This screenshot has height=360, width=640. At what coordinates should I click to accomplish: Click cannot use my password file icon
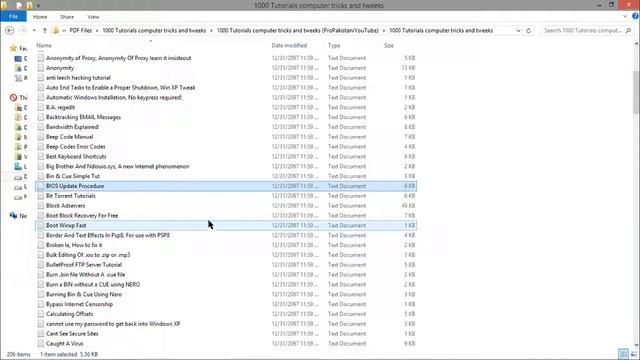coord(40,324)
